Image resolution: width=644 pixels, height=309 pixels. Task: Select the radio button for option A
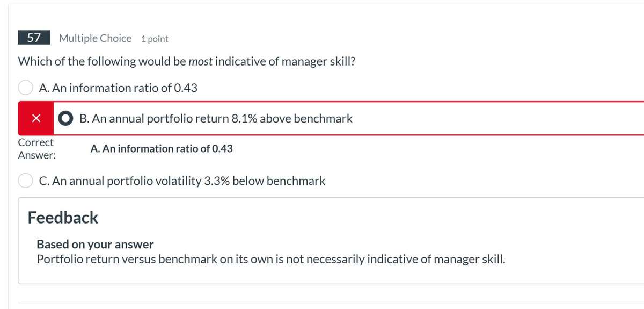coord(26,88)
